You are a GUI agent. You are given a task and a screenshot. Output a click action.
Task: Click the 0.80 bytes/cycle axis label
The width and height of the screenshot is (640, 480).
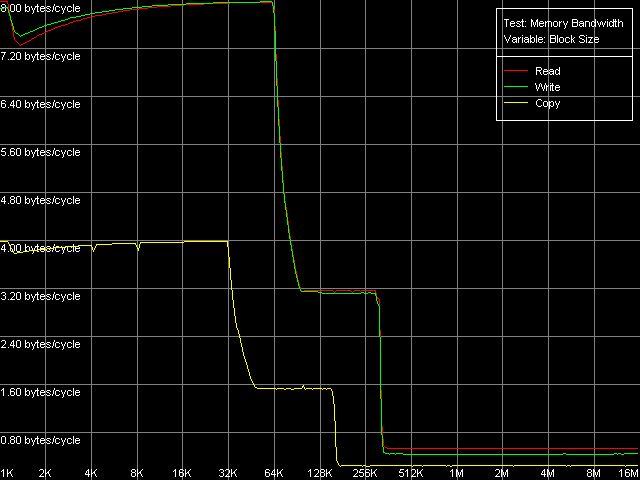click(40, 440)
